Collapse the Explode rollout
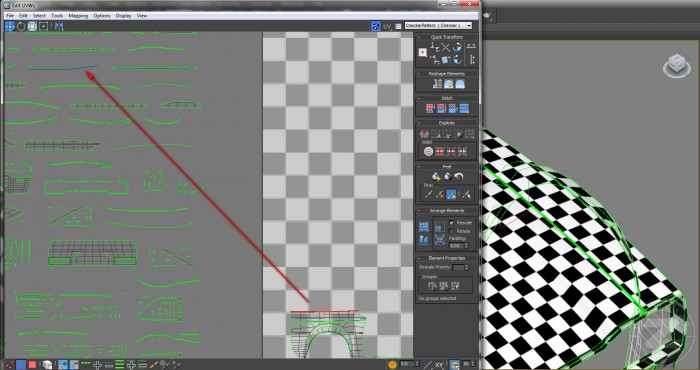The image size is (700, 370). coord(419,123)
